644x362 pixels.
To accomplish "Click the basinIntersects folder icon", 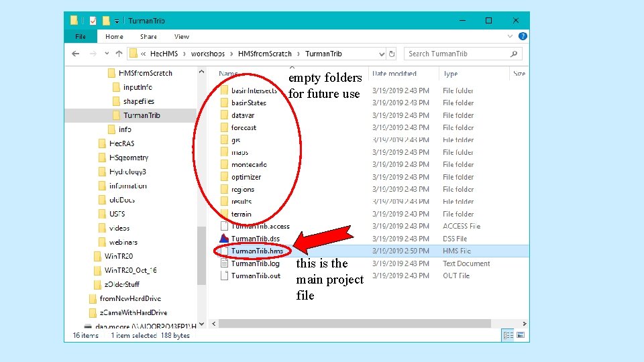I will pyautogui.click(x=224, y=90).
